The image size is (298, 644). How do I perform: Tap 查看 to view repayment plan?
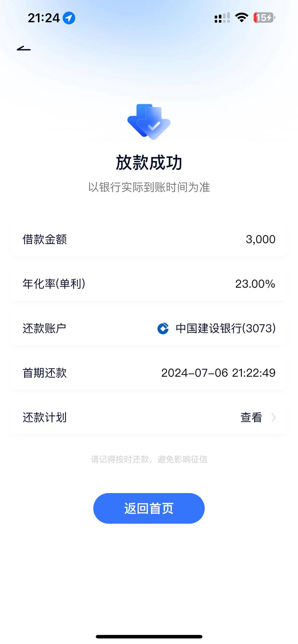click(x=251, y=417)
